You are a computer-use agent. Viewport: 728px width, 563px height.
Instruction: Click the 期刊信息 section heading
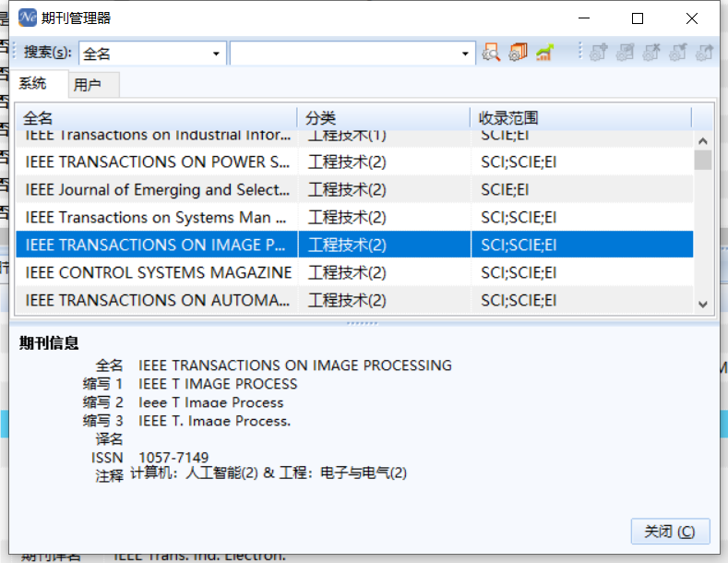(49, 342)
